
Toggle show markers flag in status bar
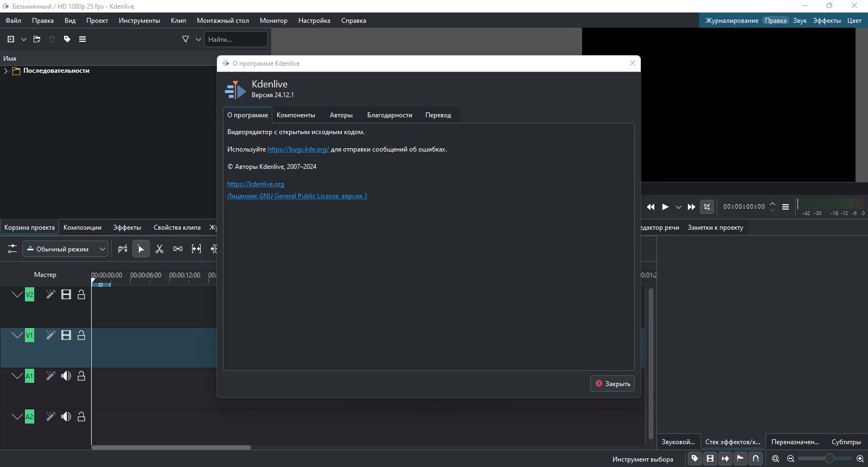[x=741, y=459]
